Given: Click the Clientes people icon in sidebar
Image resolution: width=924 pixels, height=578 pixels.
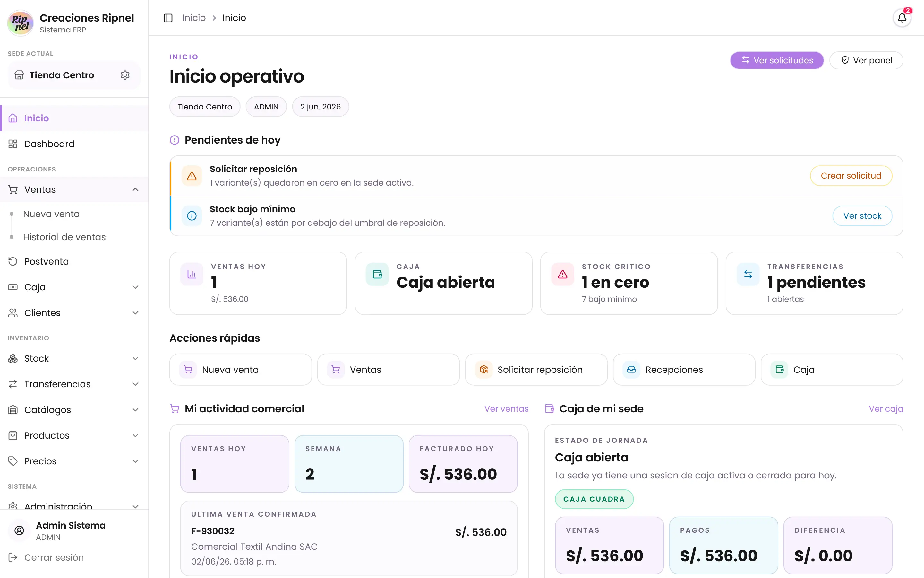Looking at the screenshot, I should (x=13, y=313).
